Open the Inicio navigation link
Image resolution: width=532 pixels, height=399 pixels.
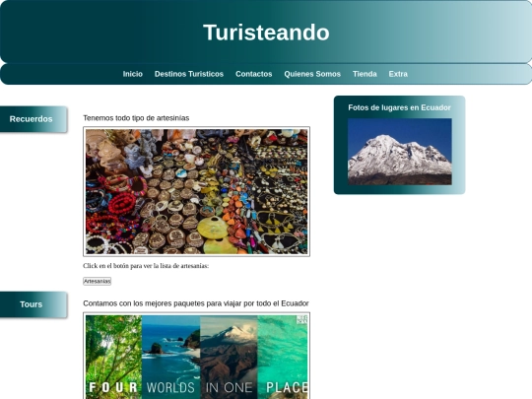tap(133, 74)
